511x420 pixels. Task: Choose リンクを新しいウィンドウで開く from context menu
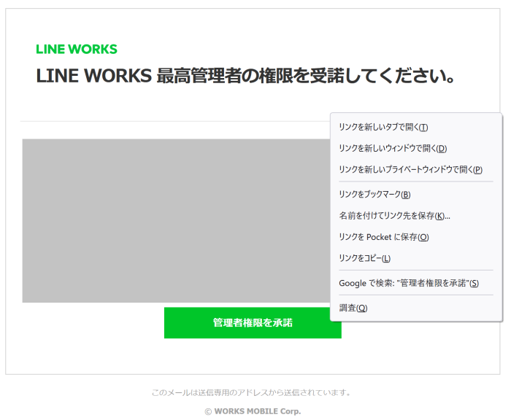(x=416, y=149)
